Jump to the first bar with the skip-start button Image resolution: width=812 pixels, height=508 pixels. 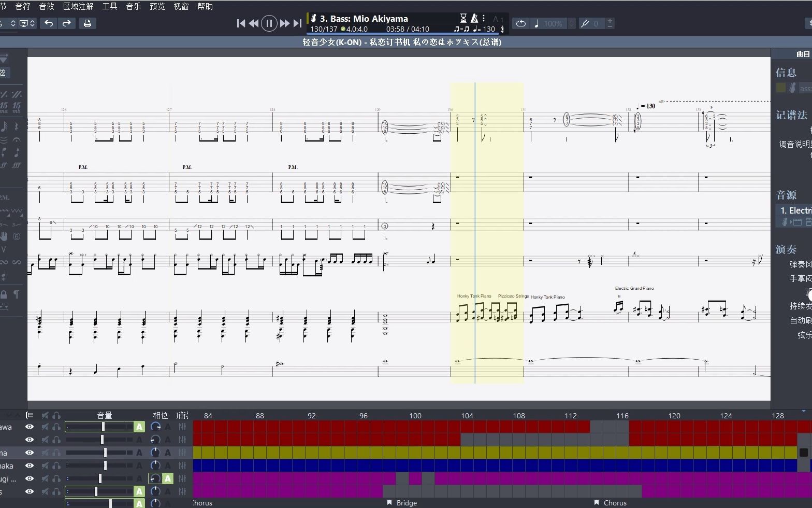click(241, 23)
